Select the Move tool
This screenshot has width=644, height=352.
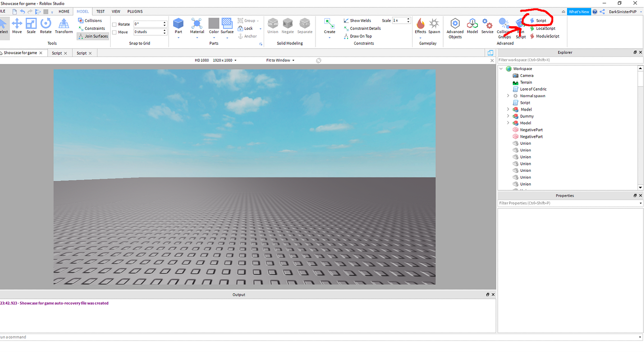[17, 27]
